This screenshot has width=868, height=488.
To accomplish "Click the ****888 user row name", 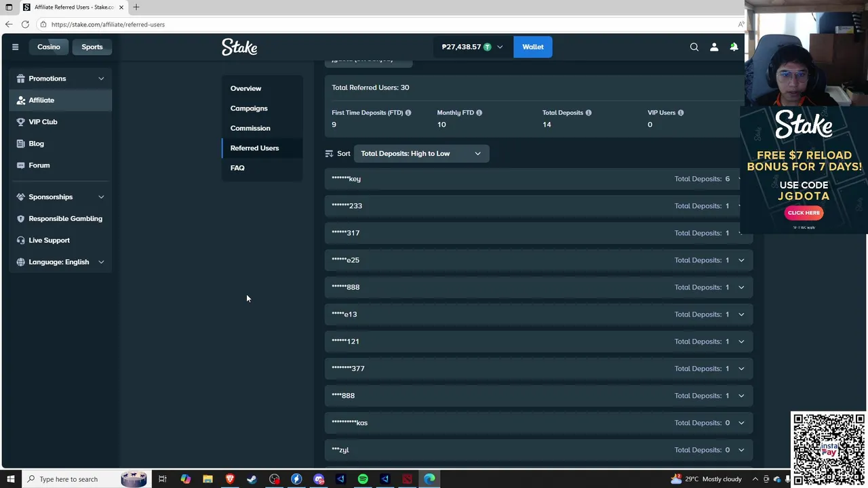I will click(343, 396).
